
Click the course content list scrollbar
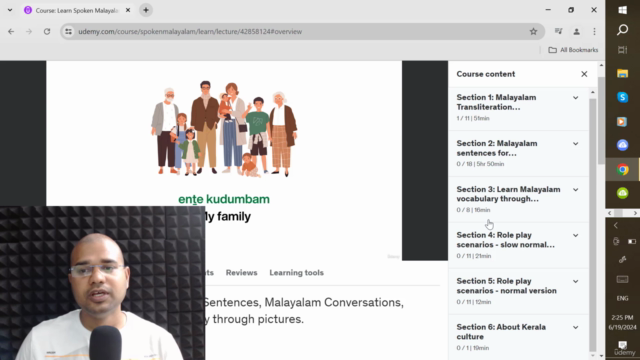pyautogui.click(x=593, y=224)
